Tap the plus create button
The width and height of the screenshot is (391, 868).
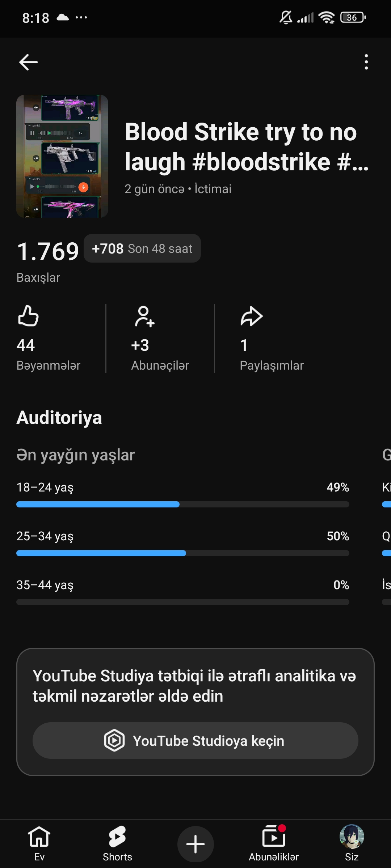point(195,844)
